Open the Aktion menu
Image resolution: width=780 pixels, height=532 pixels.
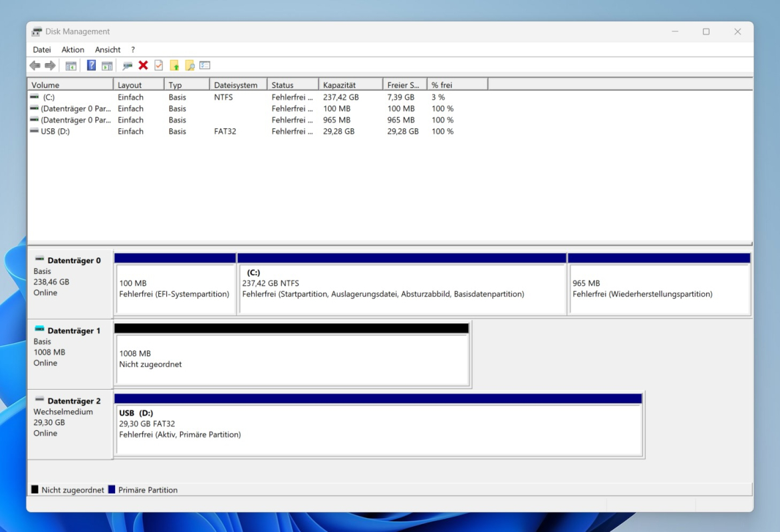point(72,50)
